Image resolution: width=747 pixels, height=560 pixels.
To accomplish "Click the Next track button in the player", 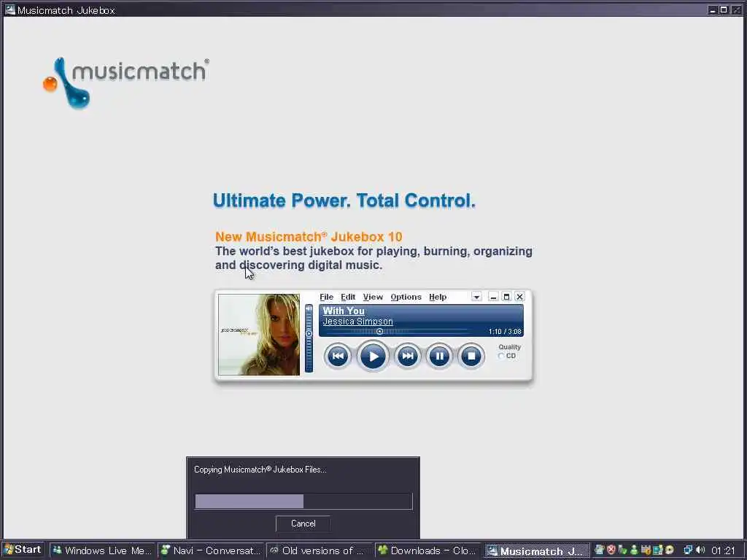I will pyautogui.click(x=408, y=356).
